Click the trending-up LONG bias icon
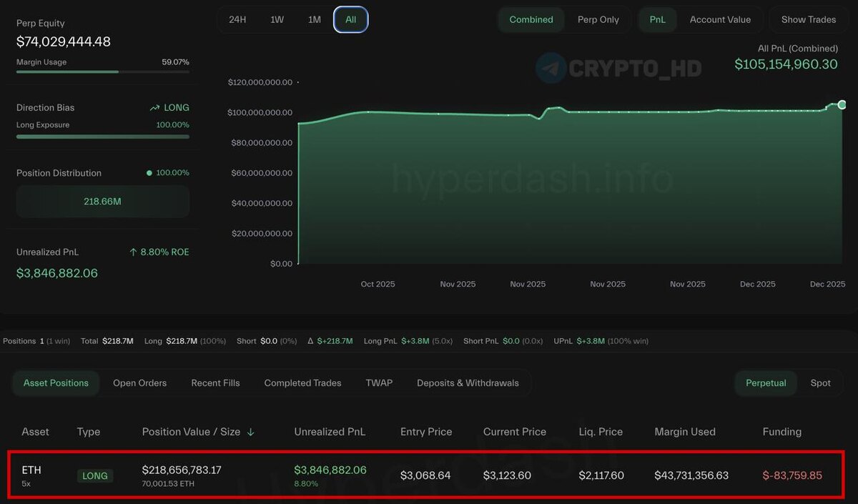Viewport: 858px width, 504px height. [154, 108]
